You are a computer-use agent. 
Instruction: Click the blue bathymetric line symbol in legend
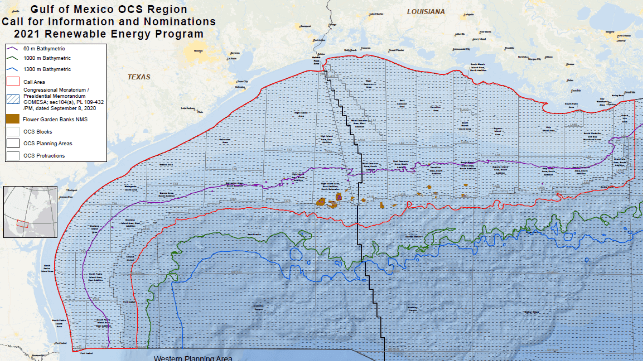(x=13, y=69)
